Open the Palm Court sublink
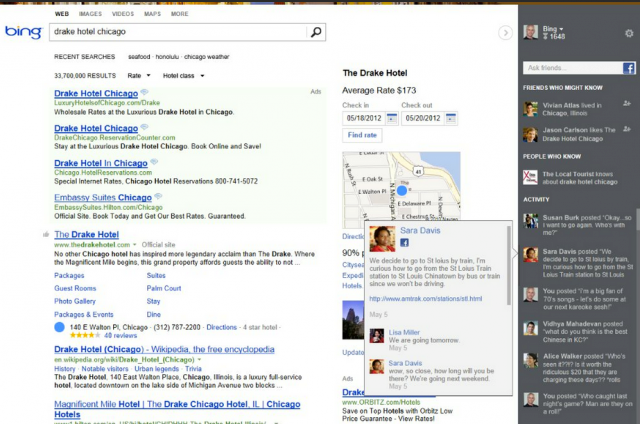This screenshot has height=424, width=640. coord(164,288)
